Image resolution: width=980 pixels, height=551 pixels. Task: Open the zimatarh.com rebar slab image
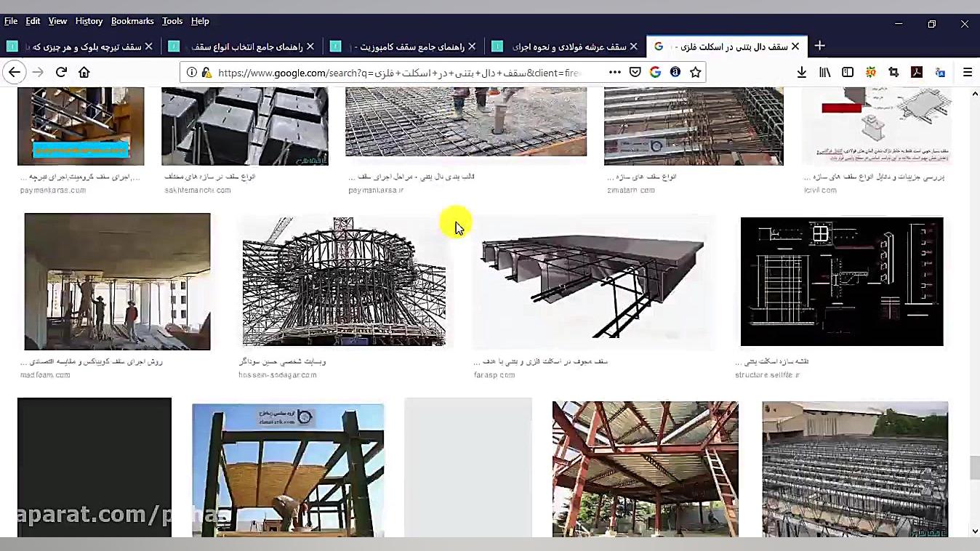click(x=694, y=126)
